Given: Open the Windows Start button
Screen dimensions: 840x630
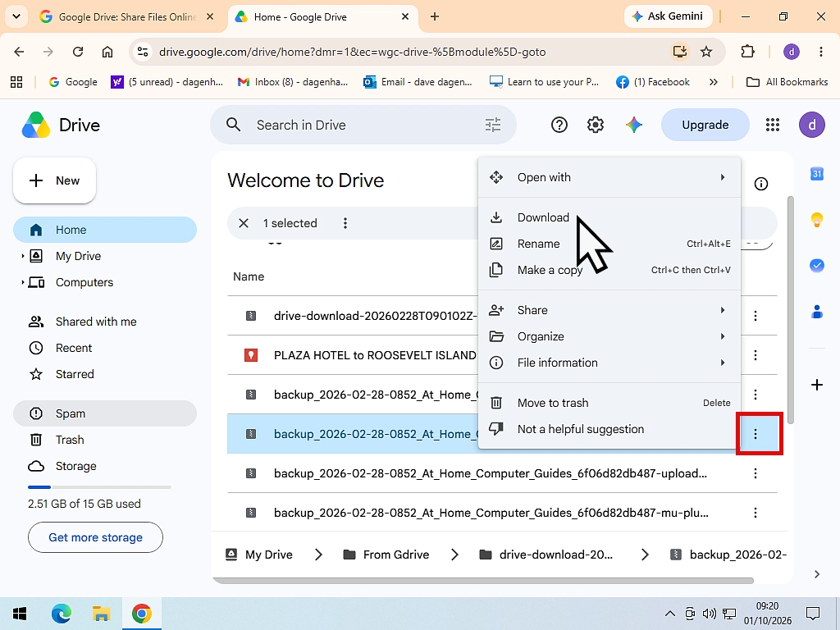Looking at the screenshot, I should pyautogui.click(x=20, y=614).
